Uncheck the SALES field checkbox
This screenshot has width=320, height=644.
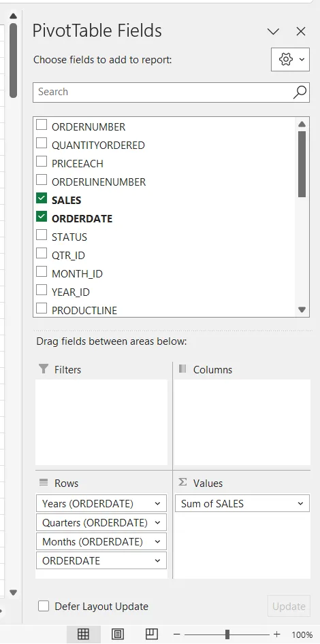[x=42, y=199]
